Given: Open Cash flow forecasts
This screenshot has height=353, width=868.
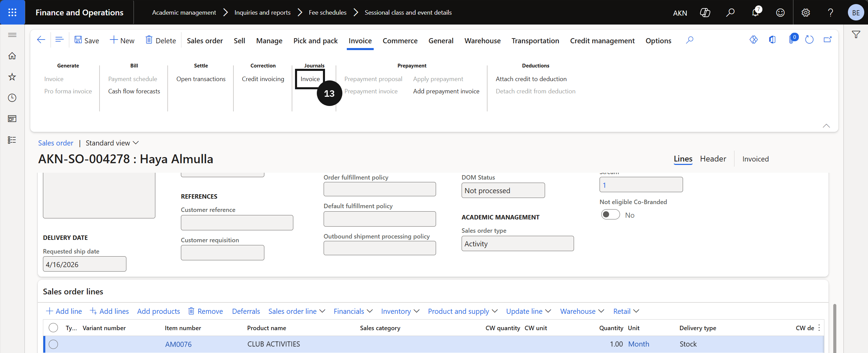Looking at the screenshot, I should [x=134, y=91].
